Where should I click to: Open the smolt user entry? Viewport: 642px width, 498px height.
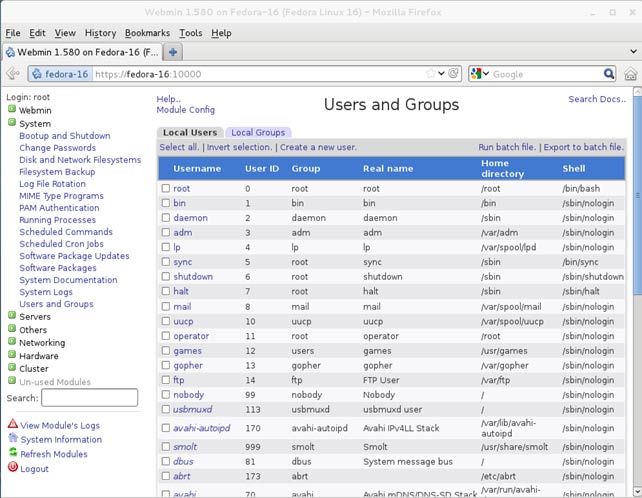pos(185,447)
